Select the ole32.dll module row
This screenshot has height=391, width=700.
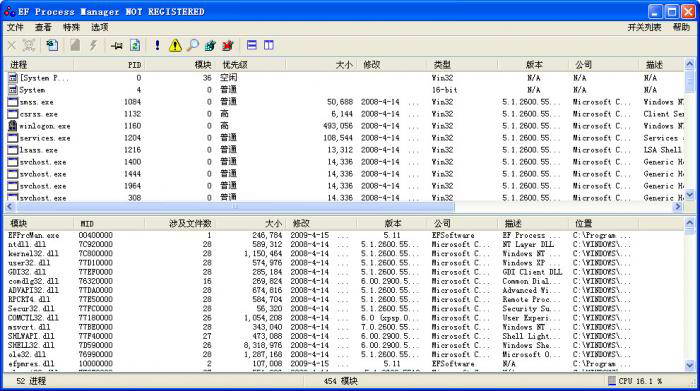coord(344,354)
